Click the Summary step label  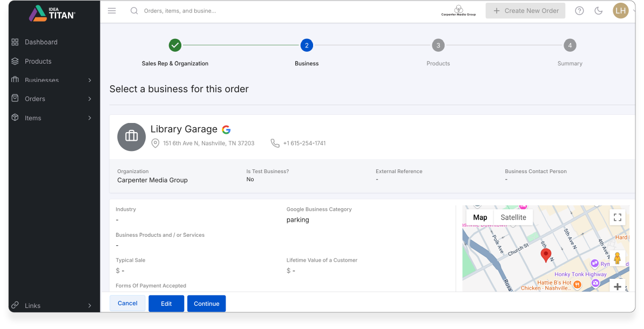coord(570,64)
